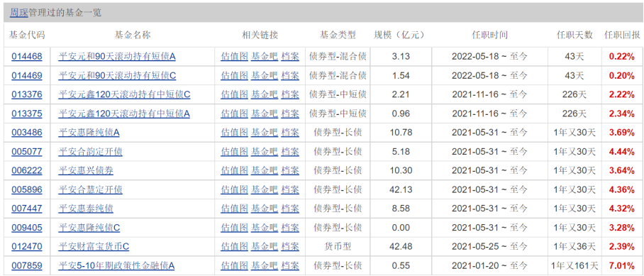
Task: Open fund code 006222
Action: coord(27,171)
